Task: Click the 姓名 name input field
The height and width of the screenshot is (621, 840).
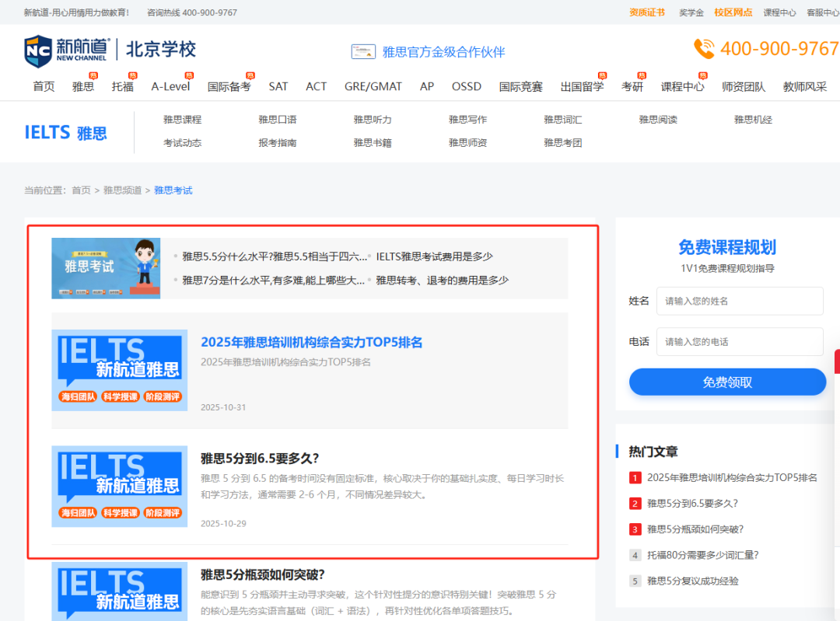Action: click(740, 301)
